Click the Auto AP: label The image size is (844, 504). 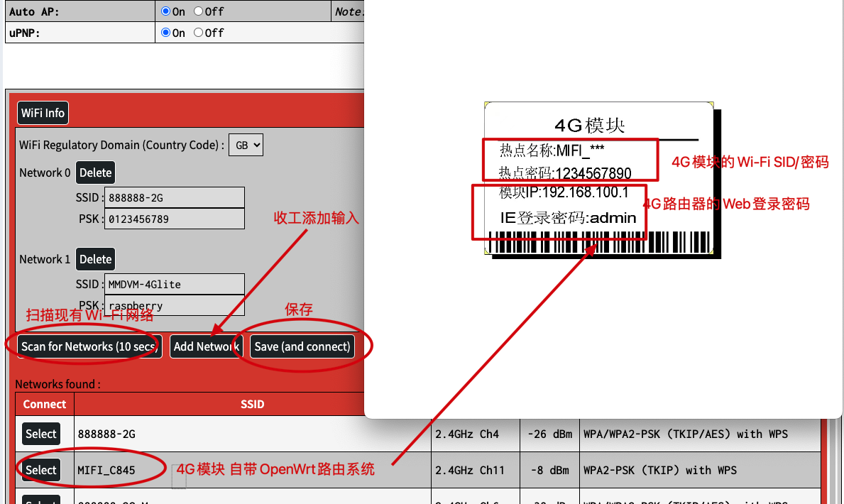(x=35, y=11)
